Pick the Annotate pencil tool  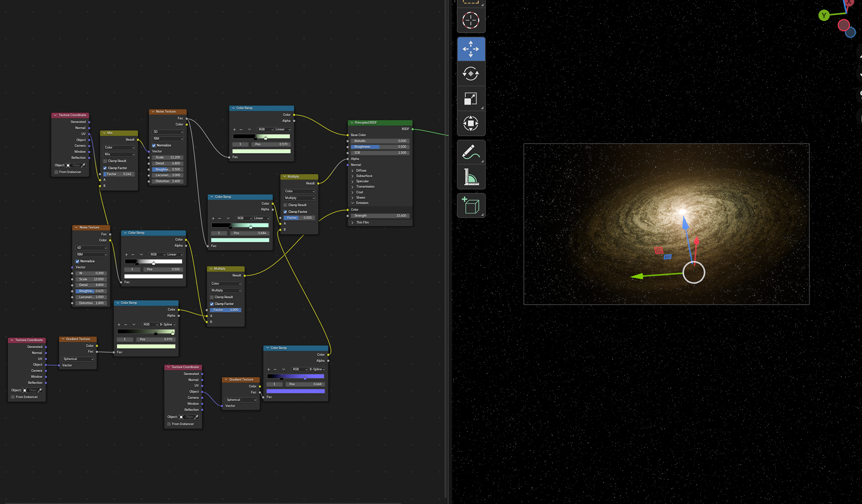[x=471, y=152]
